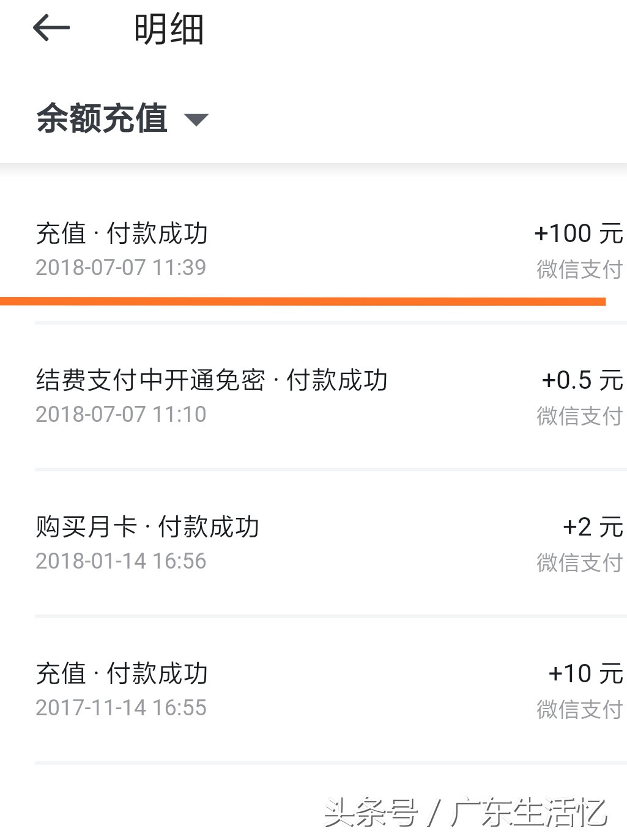Tap the 2018-01-14 16:56 timestamp

(121, 561)
